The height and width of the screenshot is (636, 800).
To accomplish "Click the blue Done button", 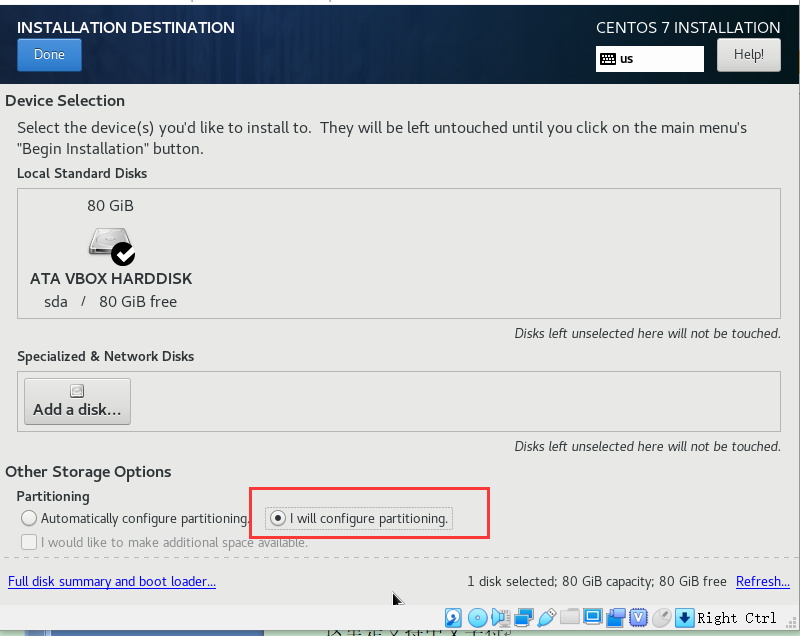I will click(x=49, y=55).
